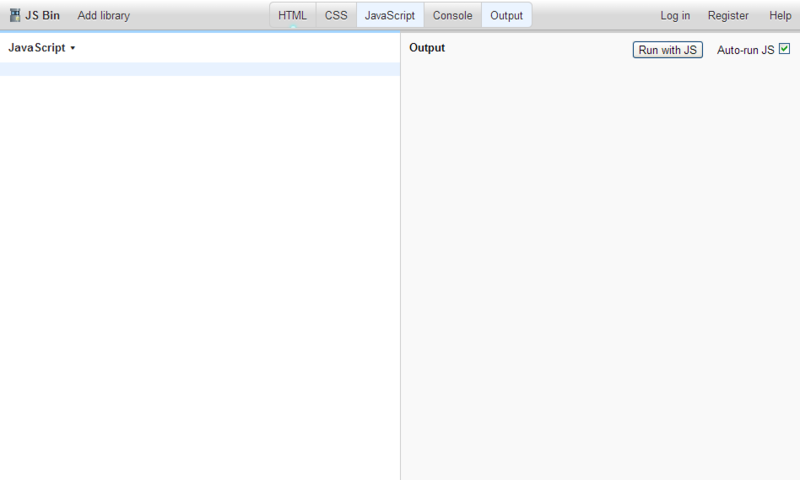
Task: Expand the JavaScript language dropdown
Action: coord(42,47)
